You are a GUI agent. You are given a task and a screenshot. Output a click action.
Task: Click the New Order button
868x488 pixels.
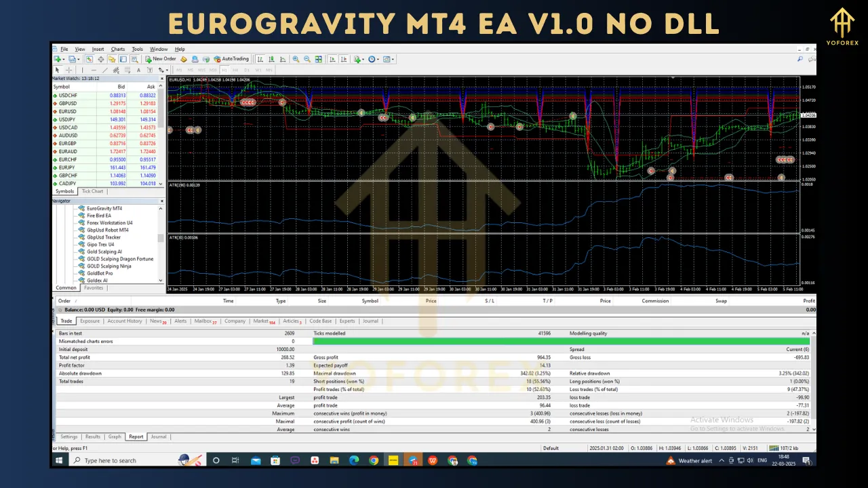pos(161,59)
